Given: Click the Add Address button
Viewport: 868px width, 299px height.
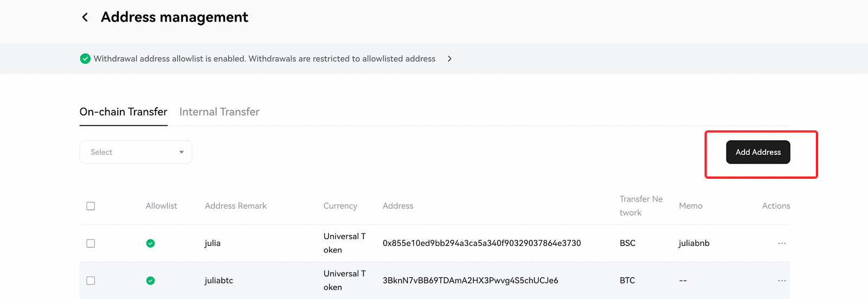Looking at the screenshot, I should coord(758,152).
